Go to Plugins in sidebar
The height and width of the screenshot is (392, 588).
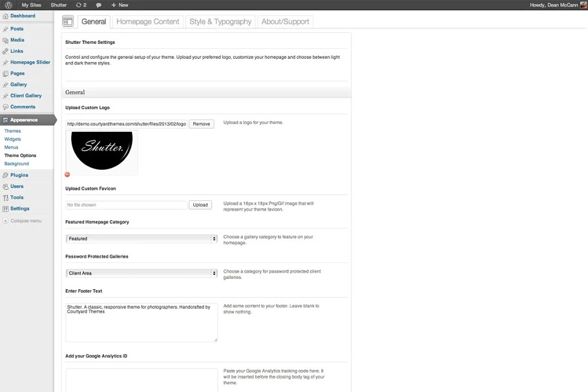click(x=19, y=175)
